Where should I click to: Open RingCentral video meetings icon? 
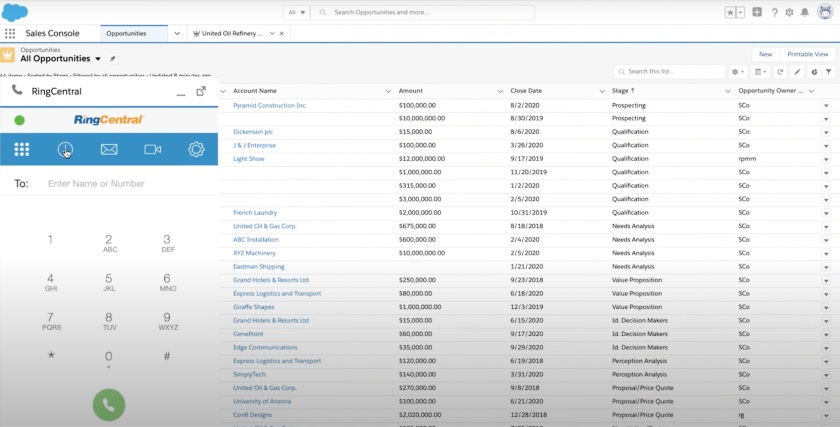click(x=153, y=149)
